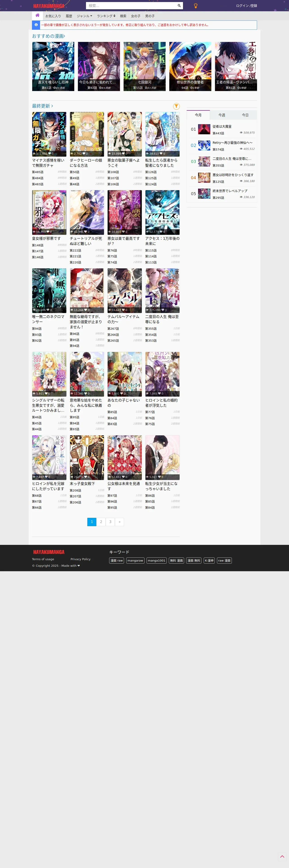Toggle the lightbulb theme icon
Image resolution: width=289 pixels, height=868 pixels.
(x=195, y=6)
